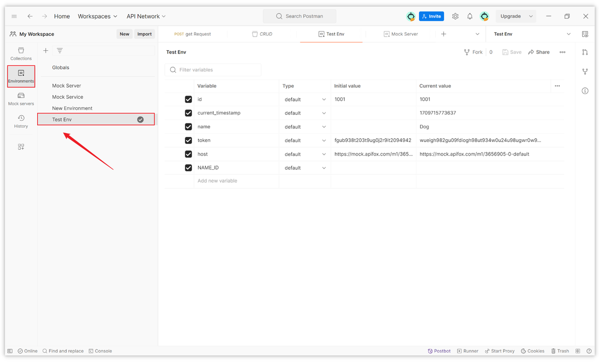Open the environment selector Test Env dropdown

click(532, 34)
